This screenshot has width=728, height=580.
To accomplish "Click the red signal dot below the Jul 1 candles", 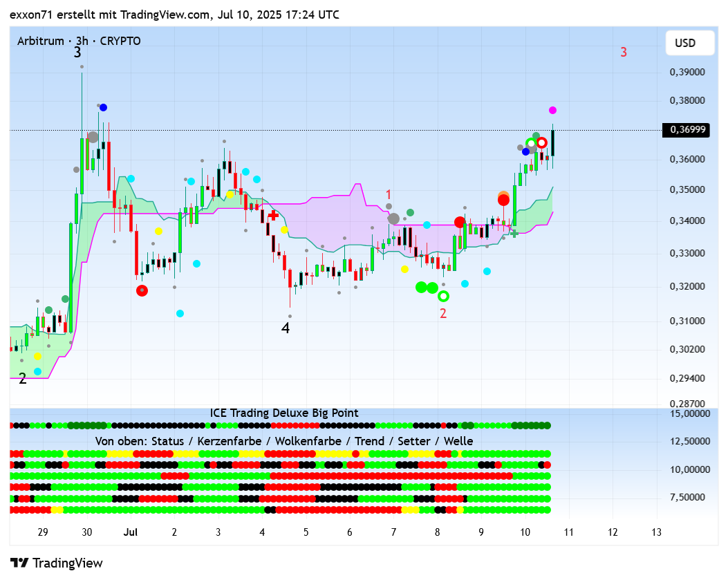I will (142, 291).
